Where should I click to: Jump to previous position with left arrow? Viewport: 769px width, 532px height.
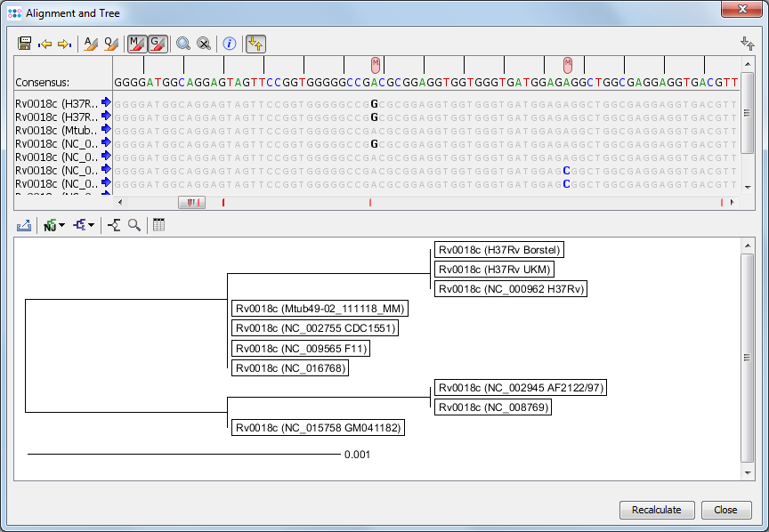pyautogui.click(x=45, y=44)
